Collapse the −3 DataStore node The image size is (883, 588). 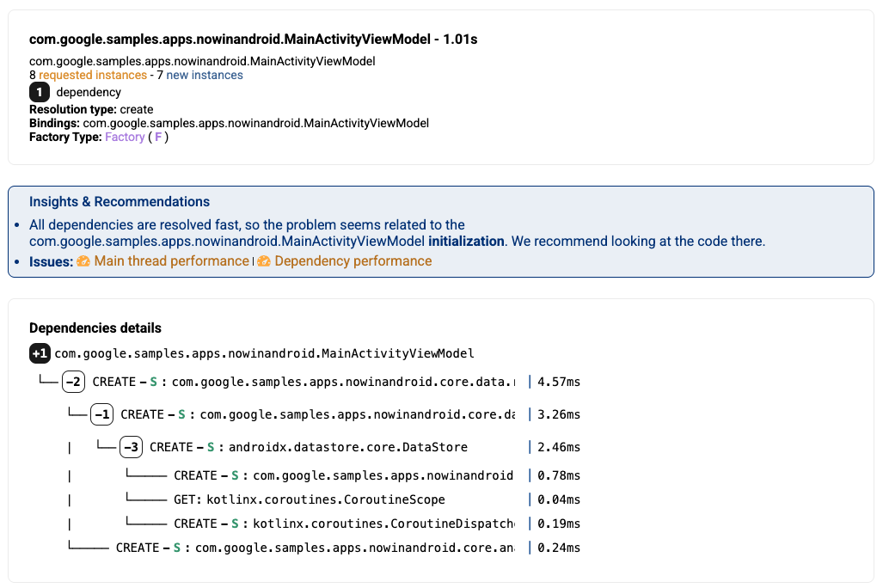coord(131,447)
